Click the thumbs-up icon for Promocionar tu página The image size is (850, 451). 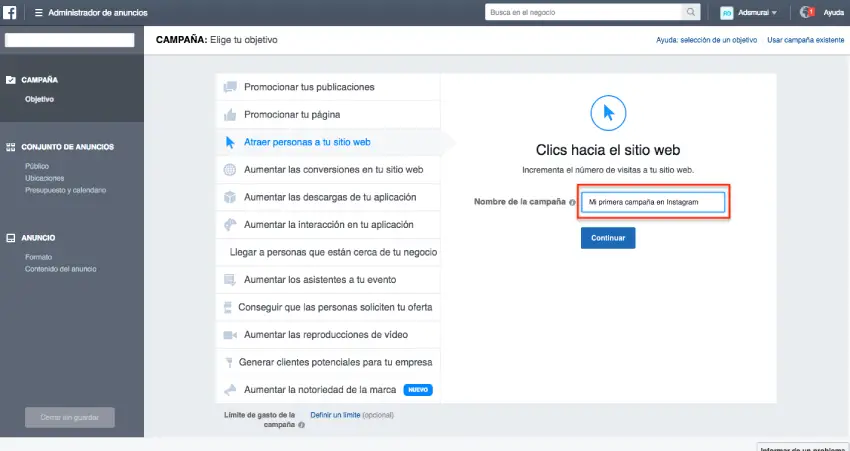tap(230, 114)
